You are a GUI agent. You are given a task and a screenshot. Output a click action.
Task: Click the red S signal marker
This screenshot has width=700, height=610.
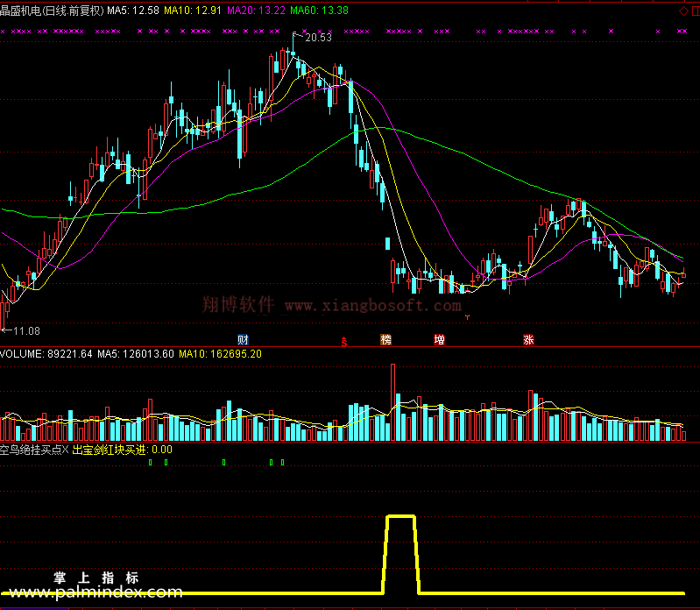click(x=344, y=342)
